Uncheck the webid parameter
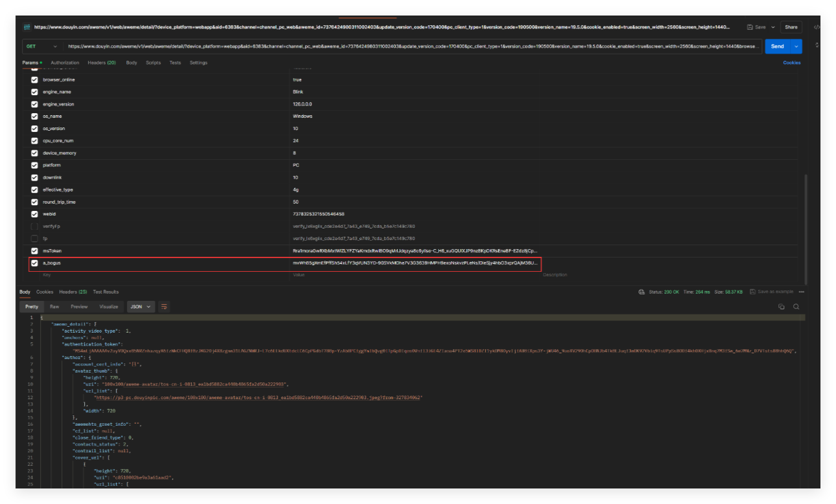The width and height of the screenshot is (836, 504). click(35, 214)
